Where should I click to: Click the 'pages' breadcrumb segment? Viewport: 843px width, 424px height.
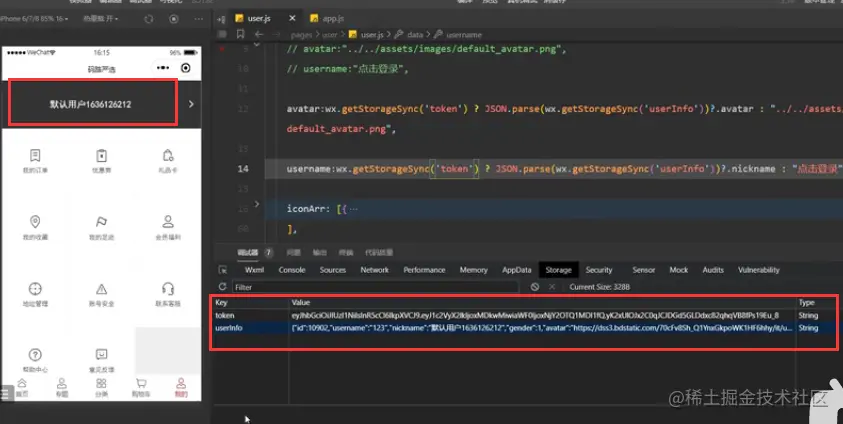coord(301,35)
